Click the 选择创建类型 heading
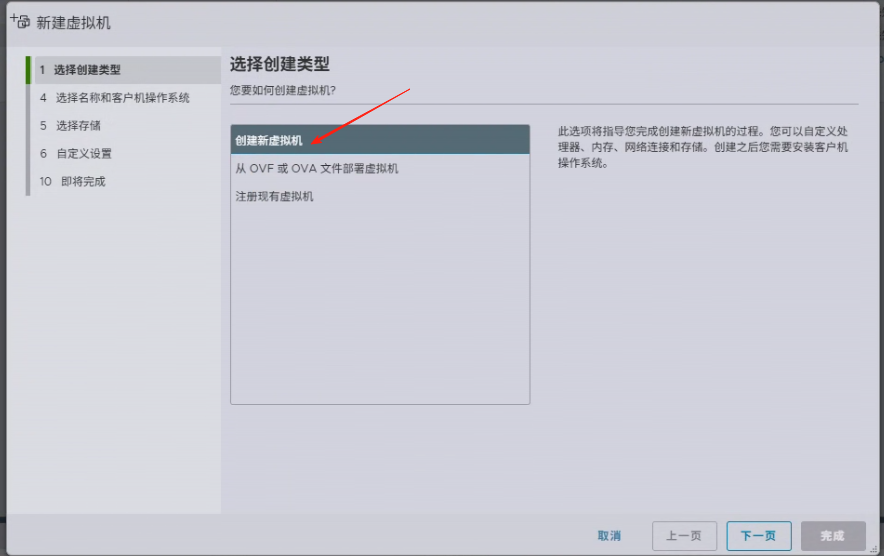884x556 pixels. [x=280, y=64]
